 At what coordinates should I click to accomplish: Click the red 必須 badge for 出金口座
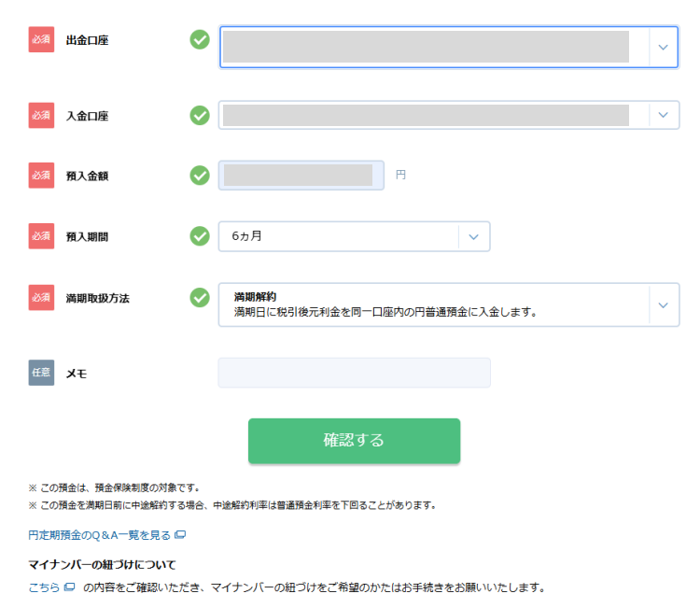(x=42, y=40)
